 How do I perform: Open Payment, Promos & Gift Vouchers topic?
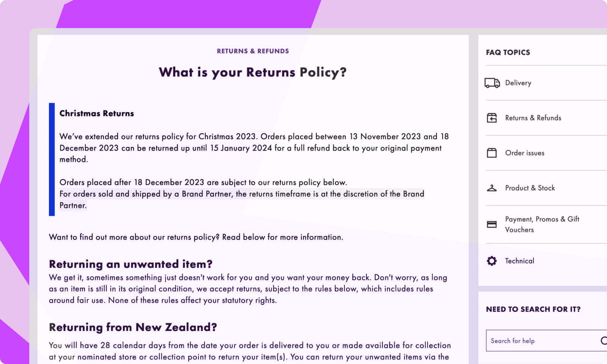tap(542, 224)
